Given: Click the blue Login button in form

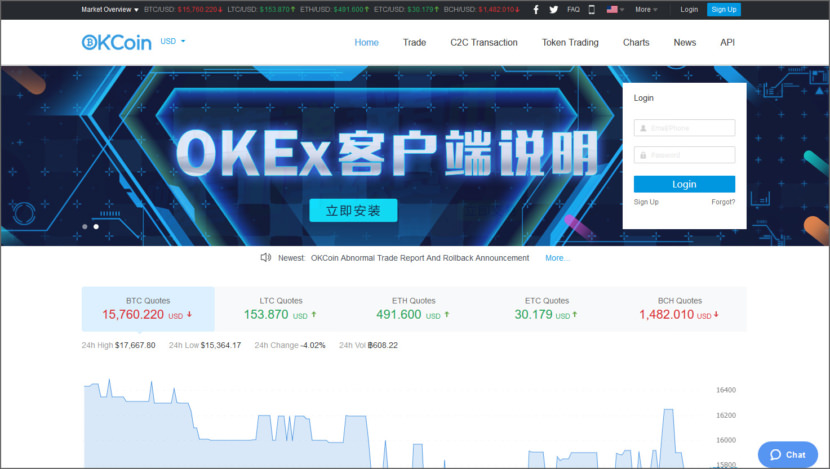Looking at the screenshot, I should 684,184.
